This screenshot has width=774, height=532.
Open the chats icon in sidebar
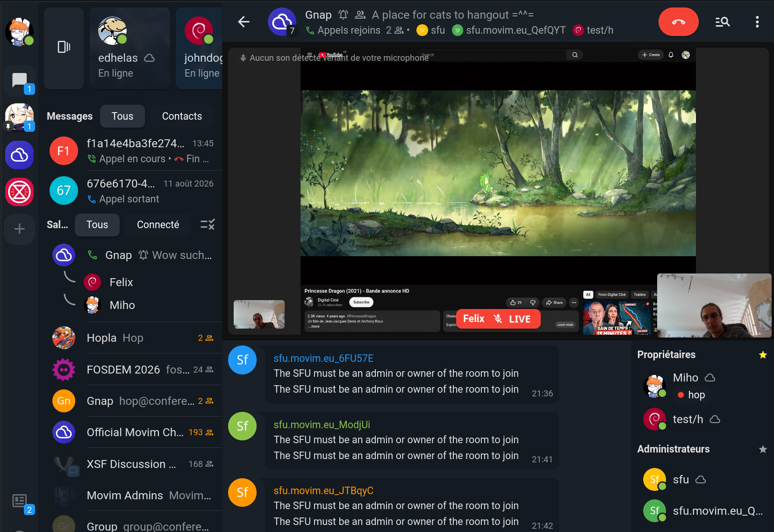[x=20, y=80]
